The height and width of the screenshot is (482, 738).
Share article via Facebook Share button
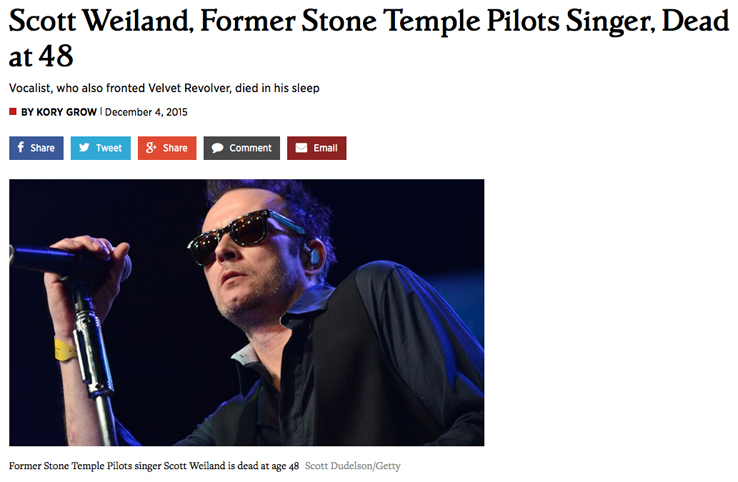pyautogui.click(x=36, y=148)
